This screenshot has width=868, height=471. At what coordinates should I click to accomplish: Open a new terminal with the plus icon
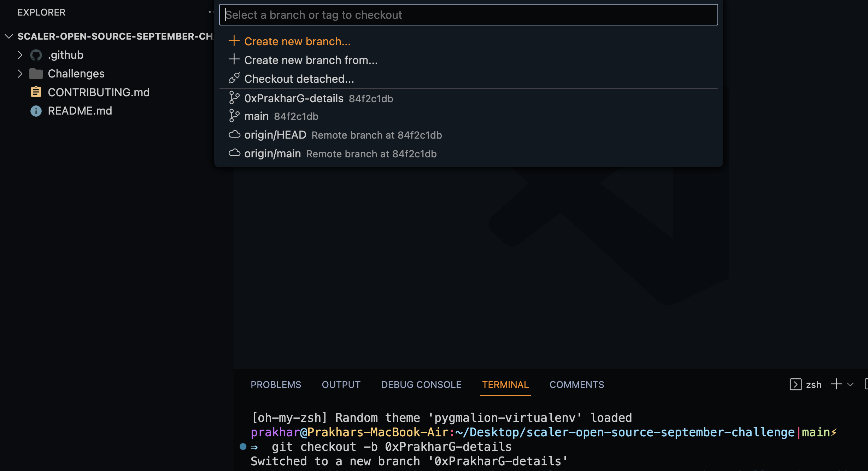tap(836, 384)
